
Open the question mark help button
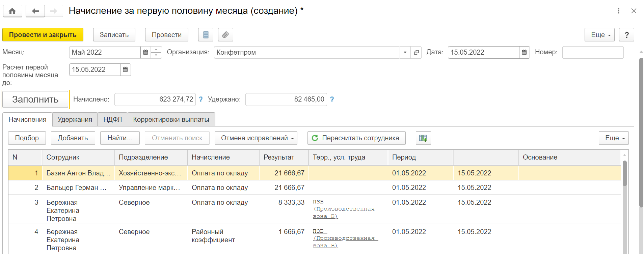coord(626,35)
